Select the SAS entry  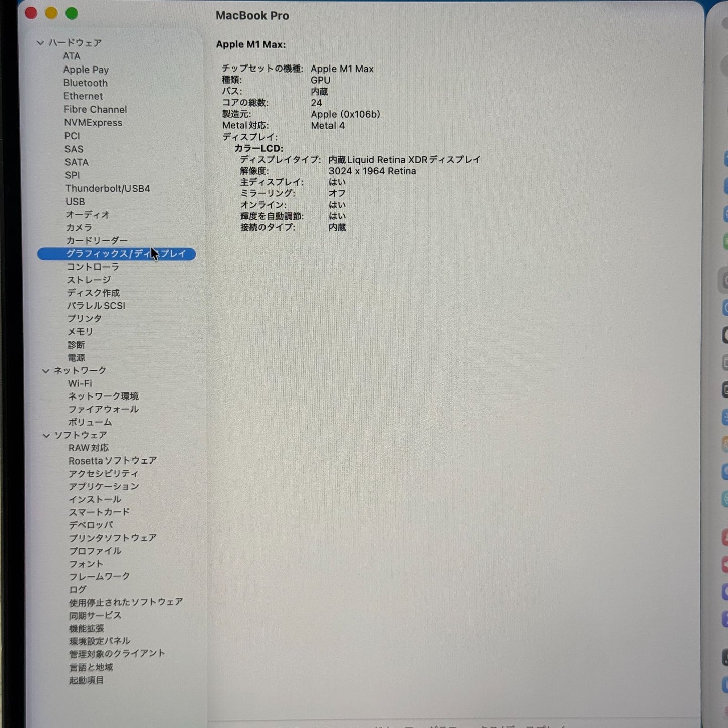pos(74,149)
